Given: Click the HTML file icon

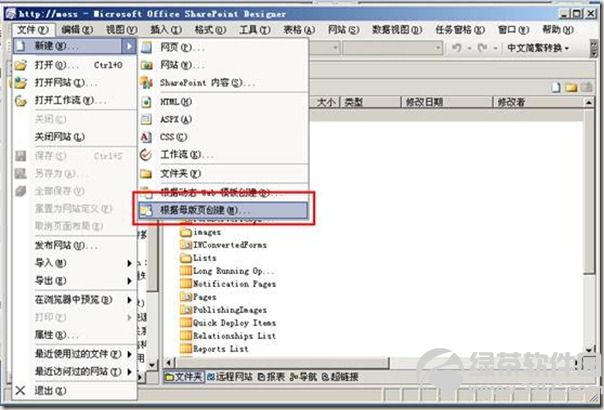Looking at the screenshot, I should coord(146,102).
